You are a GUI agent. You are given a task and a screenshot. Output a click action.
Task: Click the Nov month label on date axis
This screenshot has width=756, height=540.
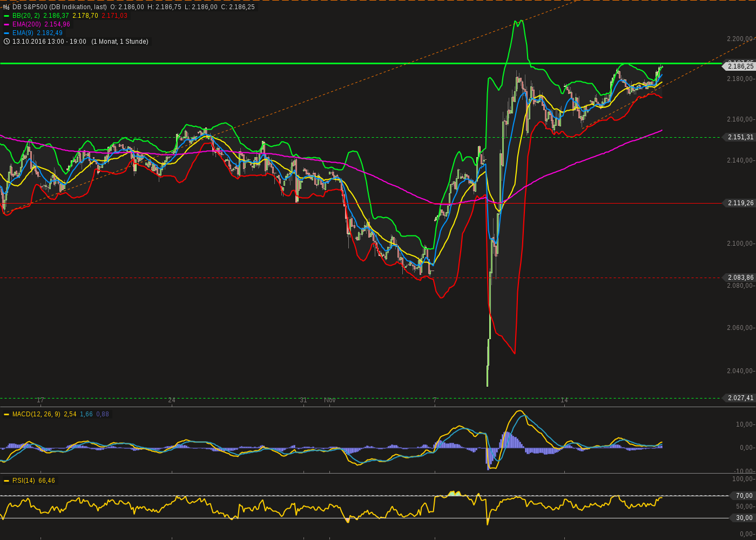click(x=330, y=400)
